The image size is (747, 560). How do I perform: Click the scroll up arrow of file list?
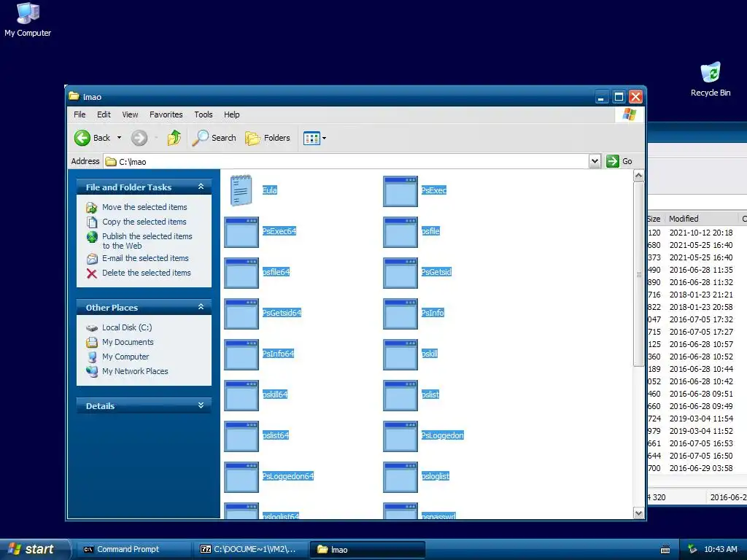(x=638, y=176)
